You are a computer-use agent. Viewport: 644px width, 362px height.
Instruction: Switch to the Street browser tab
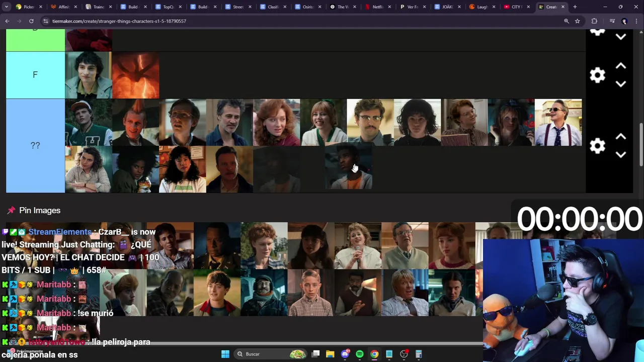point(237,7)
